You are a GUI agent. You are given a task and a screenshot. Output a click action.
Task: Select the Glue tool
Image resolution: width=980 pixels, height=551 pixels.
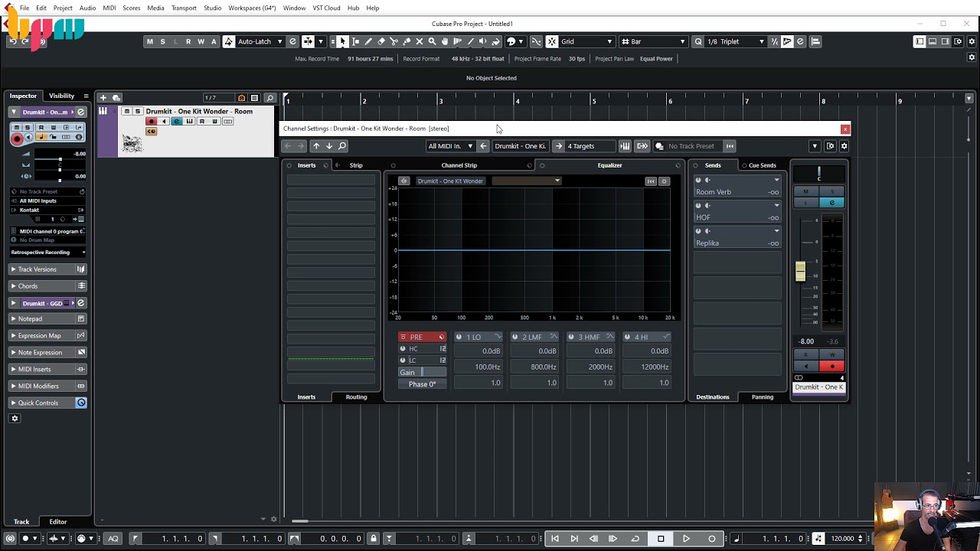pyautogui.click(x=407, y=41)
